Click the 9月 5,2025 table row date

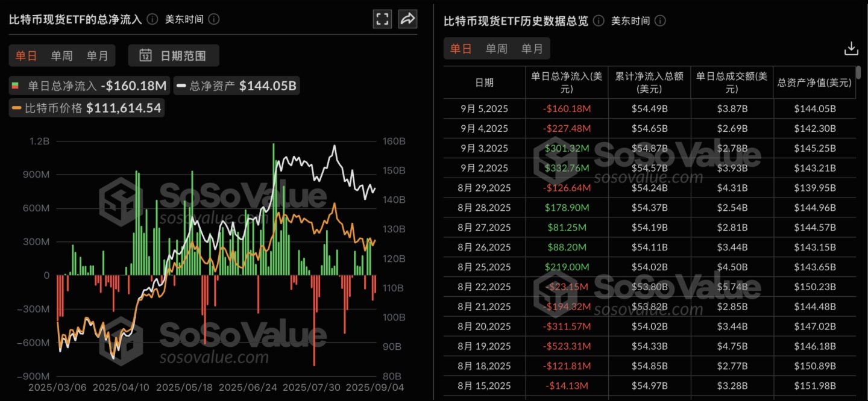(x=484, y=109)
